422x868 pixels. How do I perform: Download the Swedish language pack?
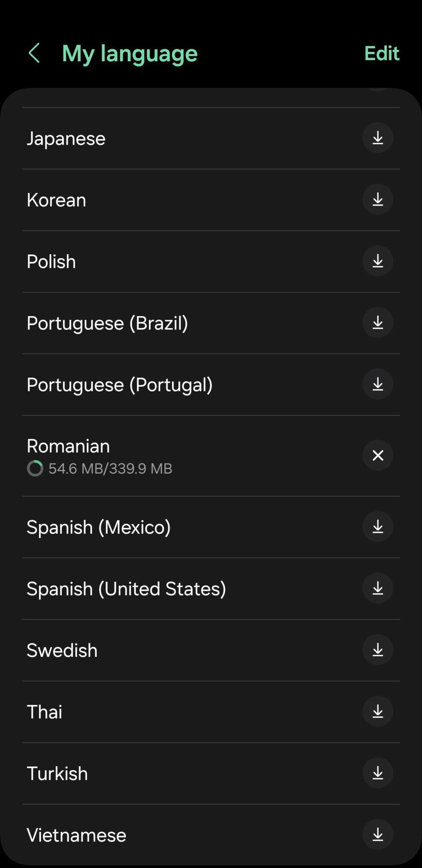(378, 650)
